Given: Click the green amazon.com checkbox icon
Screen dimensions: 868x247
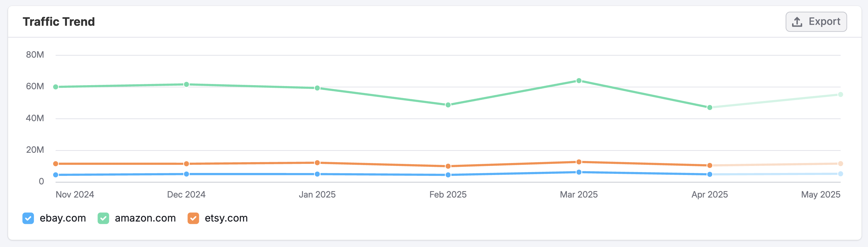Looking at the screenshot, I should tap(103, 218).
